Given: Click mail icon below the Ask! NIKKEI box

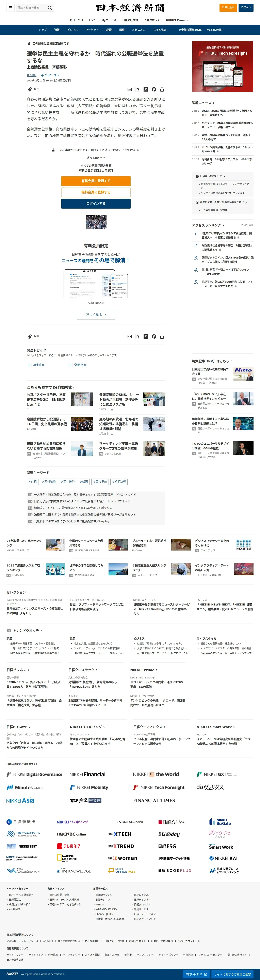Looking at the screenshot, I should click(130, 337).
